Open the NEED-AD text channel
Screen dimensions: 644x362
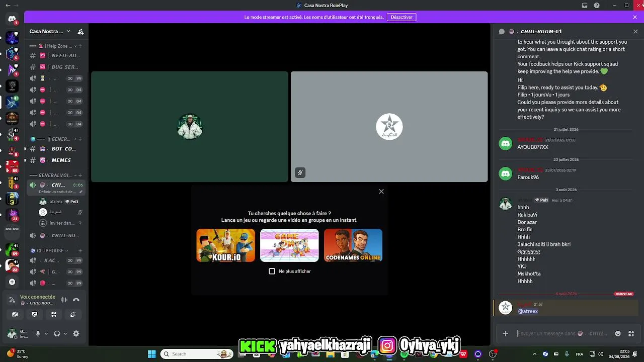(56, 56)
